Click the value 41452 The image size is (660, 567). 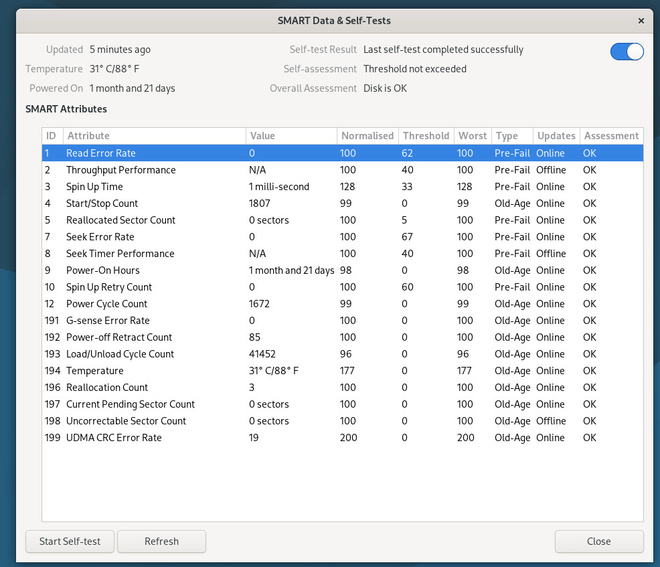(x=262, y=354)
